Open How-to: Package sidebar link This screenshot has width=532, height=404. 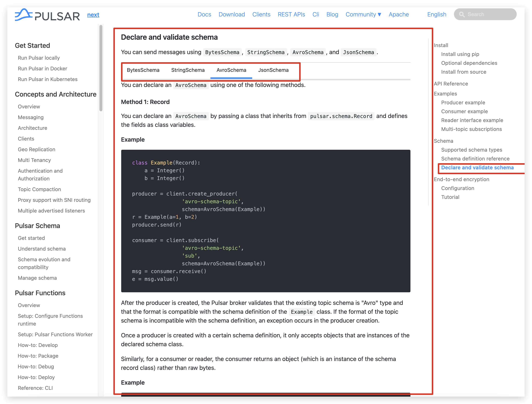point(38,356)
